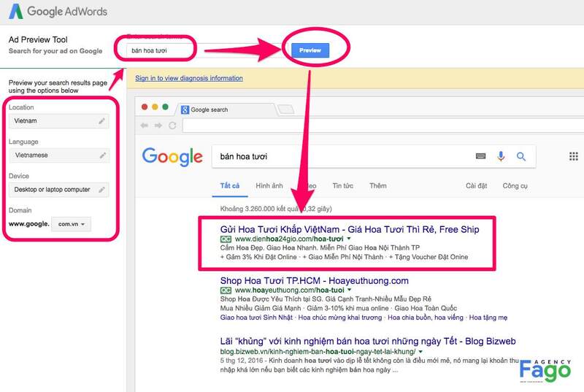Image resolution: width=584 pixels, height=392 pixels.
Task: Open Shop Hoa Tươi TP.HCM result
Action: pyautogui.click(x=315, y=281)
